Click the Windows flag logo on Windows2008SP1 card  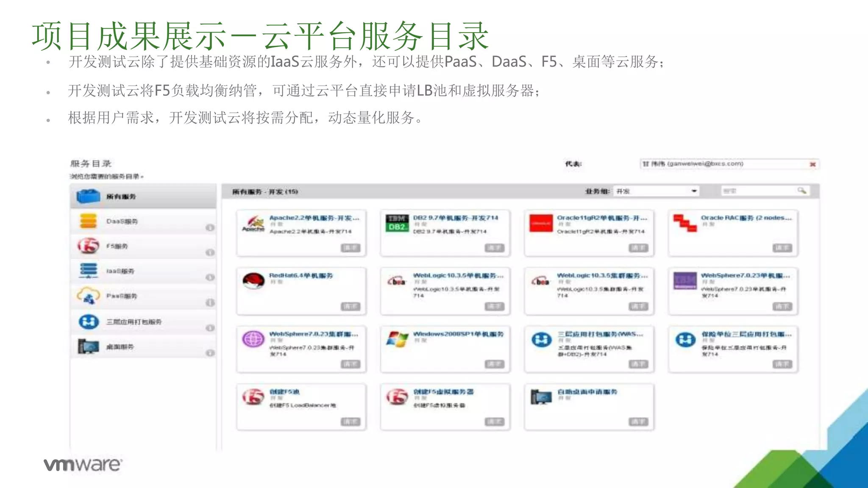397,339
